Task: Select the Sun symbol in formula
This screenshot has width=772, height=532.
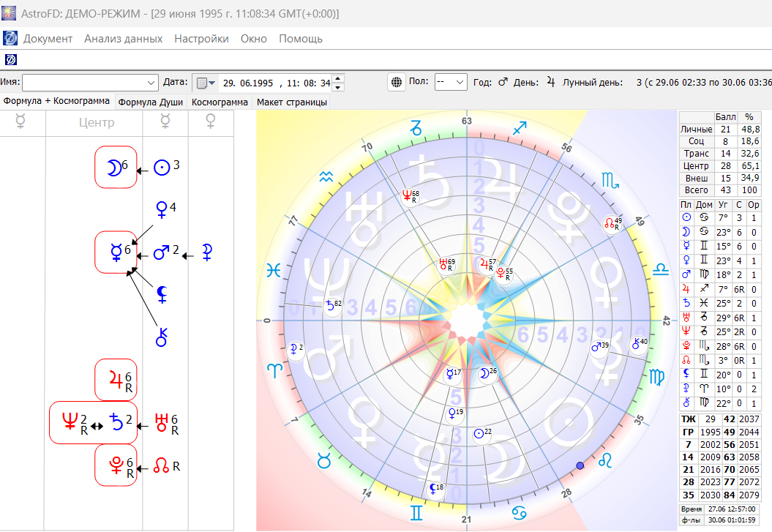Action: (x=162, y=168)
